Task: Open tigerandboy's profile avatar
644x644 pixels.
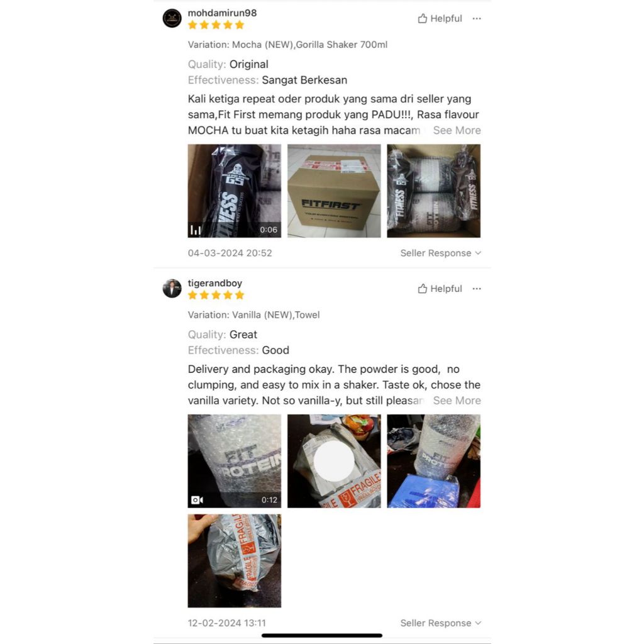Action: 172,288
